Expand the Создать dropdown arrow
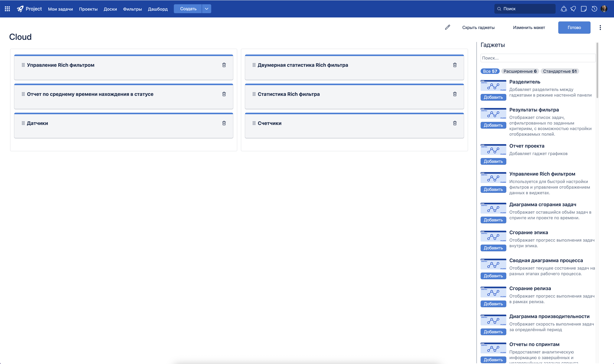 pos(207,9)
